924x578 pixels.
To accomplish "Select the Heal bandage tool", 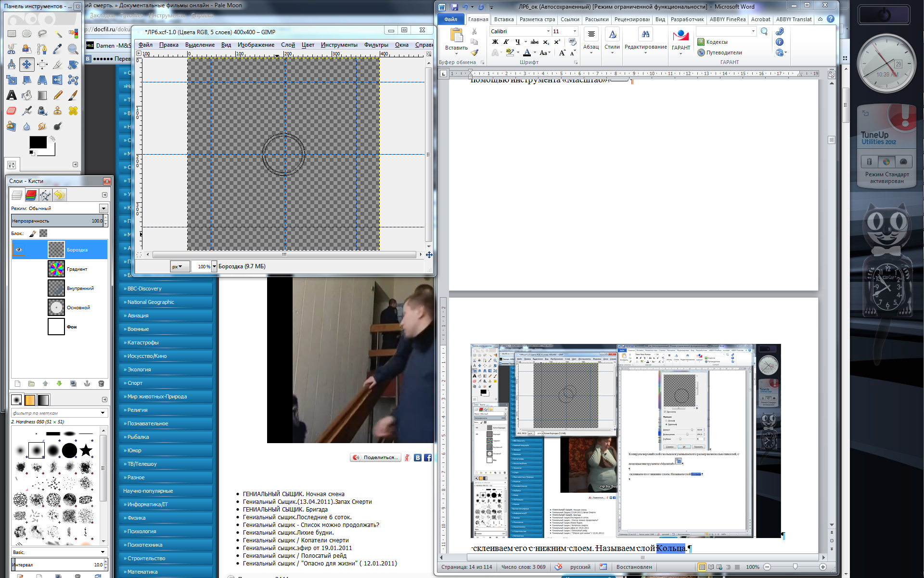I will (73, 111).
